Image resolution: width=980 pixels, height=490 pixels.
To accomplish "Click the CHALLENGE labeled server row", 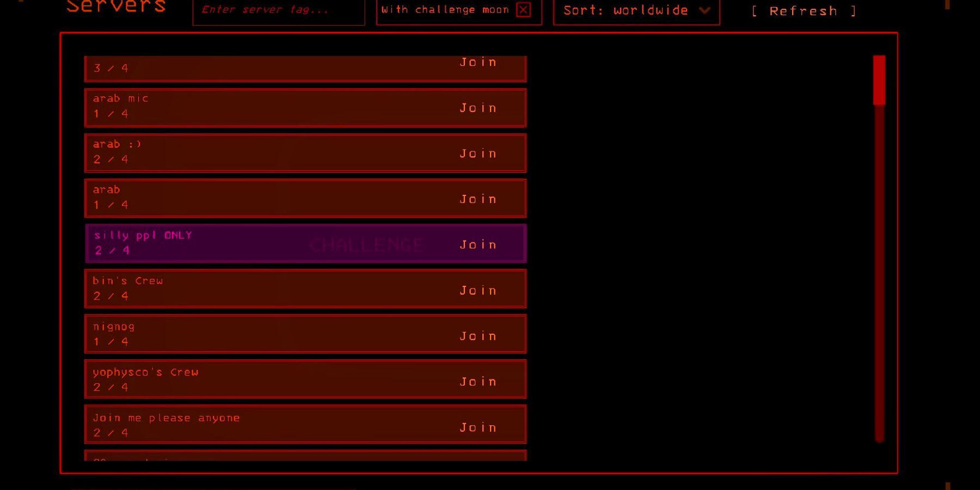I will pos(305,244).
